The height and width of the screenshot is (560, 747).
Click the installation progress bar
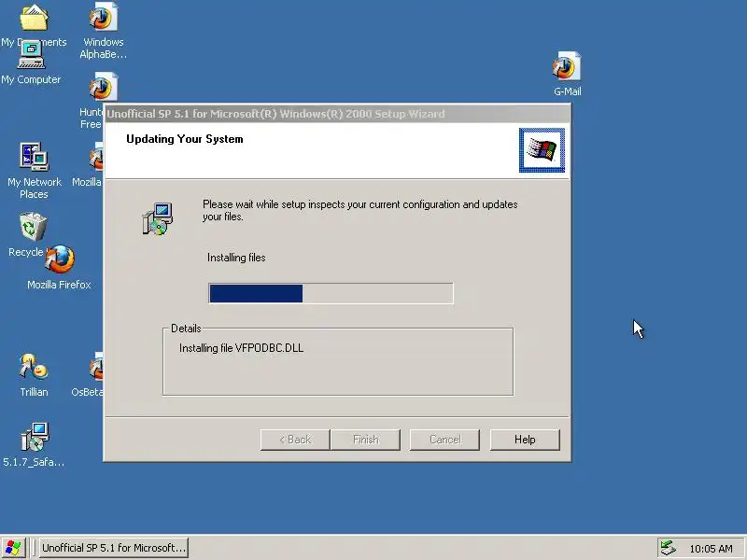pos(331,293)
